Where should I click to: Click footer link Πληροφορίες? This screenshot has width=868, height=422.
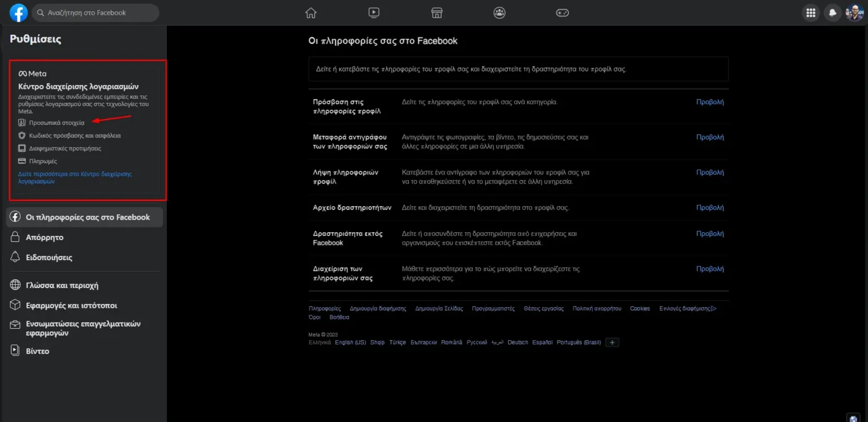click(x=325, y=308)
